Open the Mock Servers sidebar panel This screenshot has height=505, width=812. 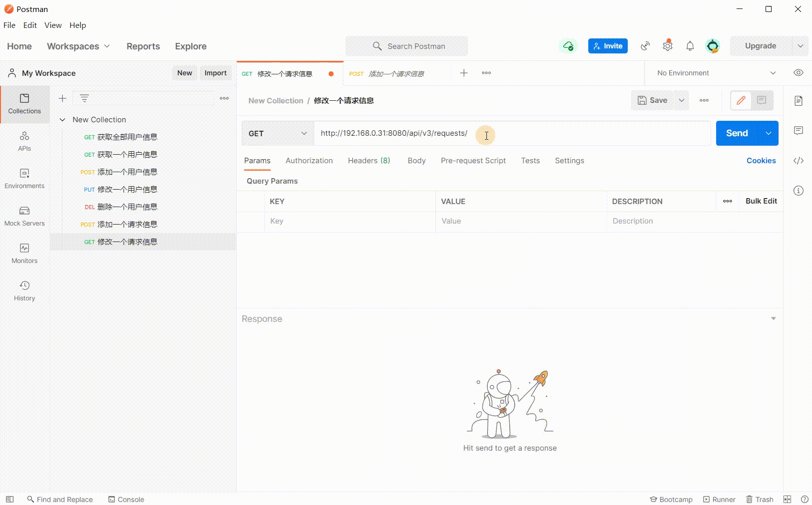coord(24,216)
